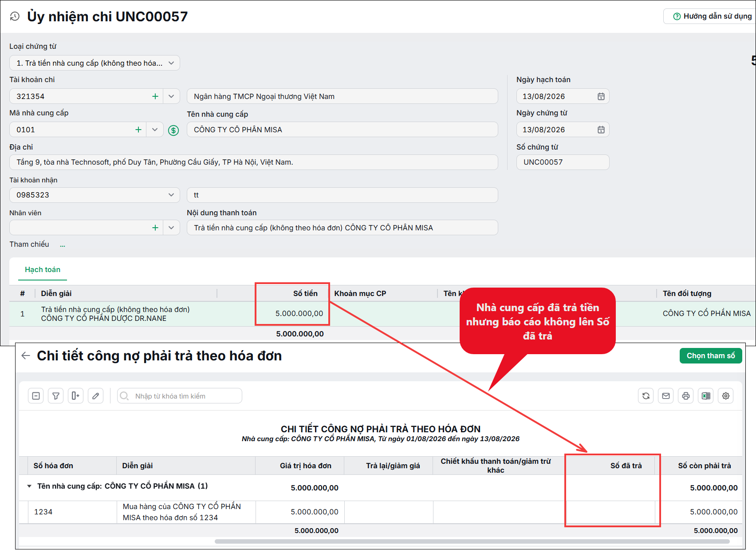Viewport: 756px width, 553px height.
Task: Open report settings gear icon
Action: 726,396
